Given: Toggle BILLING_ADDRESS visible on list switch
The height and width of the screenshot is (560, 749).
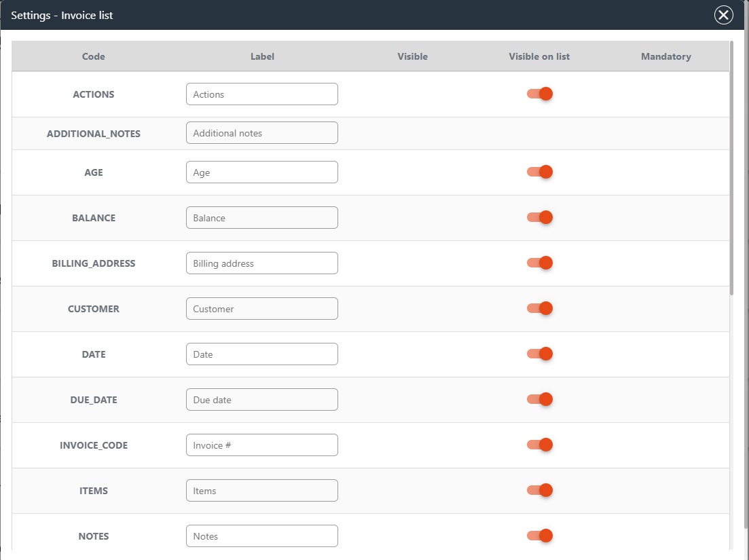Looking at the screenshot, I should (x=540, y=263).
